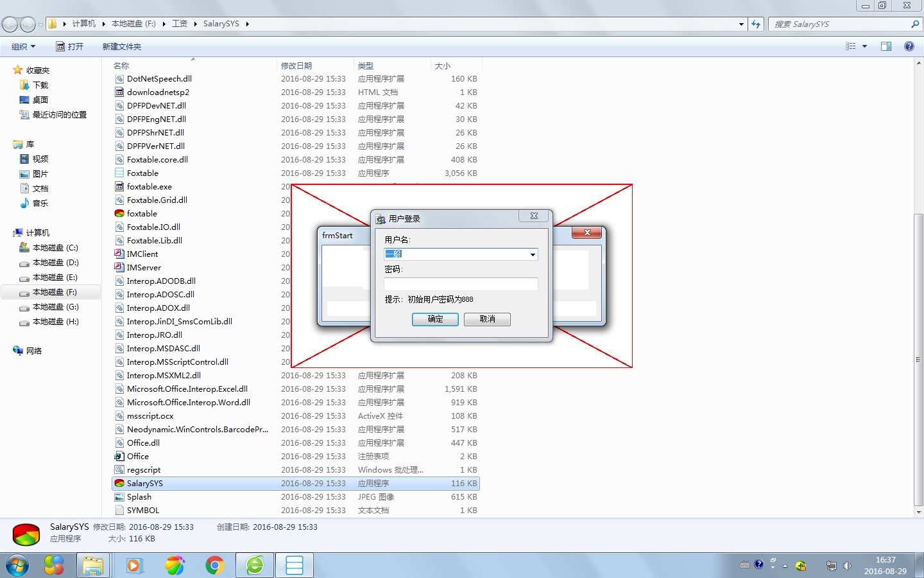Go back with navigation back button

[10, 24]
